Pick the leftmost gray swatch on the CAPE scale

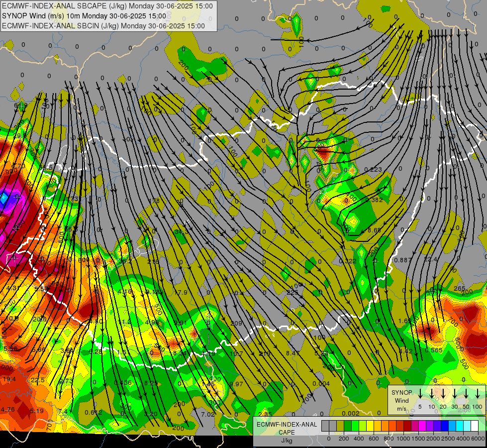pos(325,426)
